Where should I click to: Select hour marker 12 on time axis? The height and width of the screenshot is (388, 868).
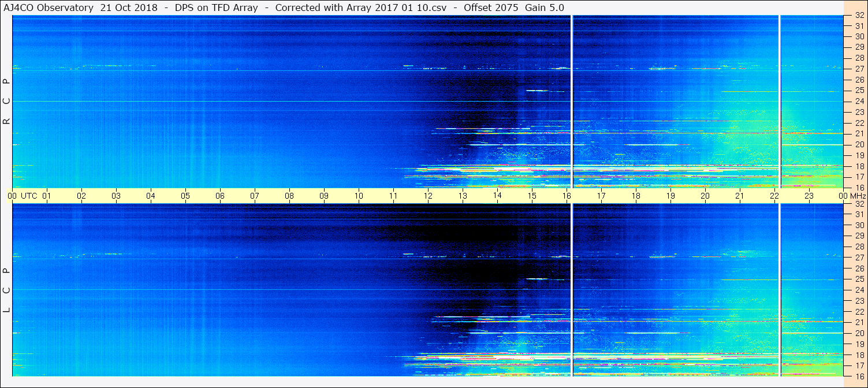point(428,196)
